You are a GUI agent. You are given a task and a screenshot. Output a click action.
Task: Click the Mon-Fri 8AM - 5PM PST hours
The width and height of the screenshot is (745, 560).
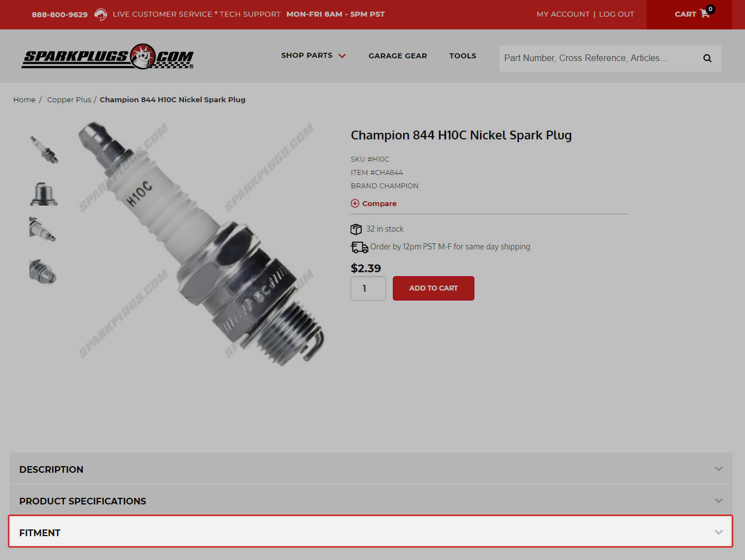336,14
